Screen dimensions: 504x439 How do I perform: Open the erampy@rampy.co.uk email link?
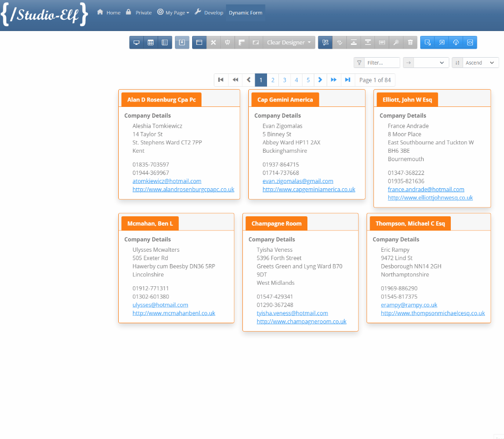409,305
